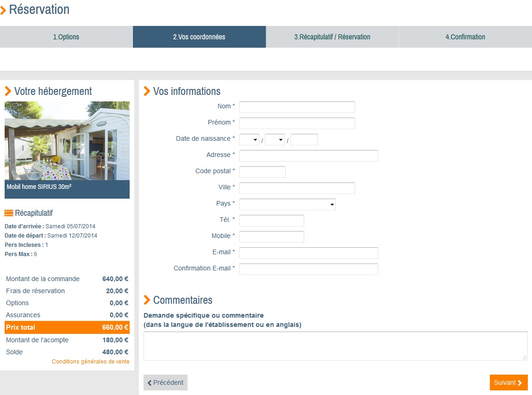Image resolution: width=532 pixels, height=395 pixels.
Task: Click the list icon beside Récapitulatif
Action: pos(9,213)
